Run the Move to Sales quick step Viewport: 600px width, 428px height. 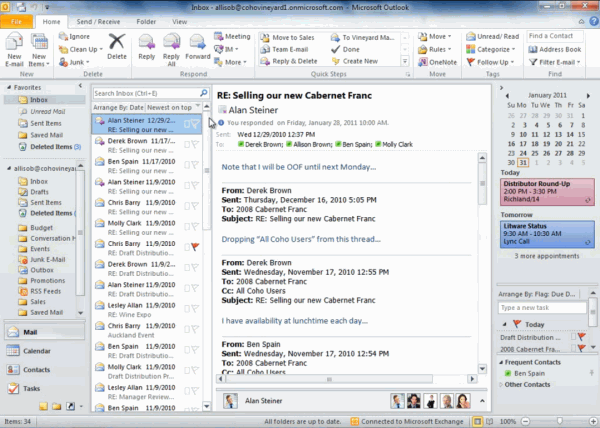pos(287,37)
